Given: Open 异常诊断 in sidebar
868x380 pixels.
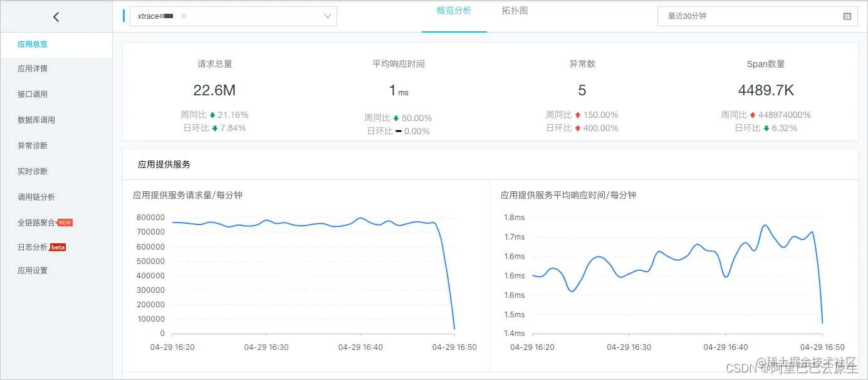Looking at the screenshot, I should click(33, 145).
